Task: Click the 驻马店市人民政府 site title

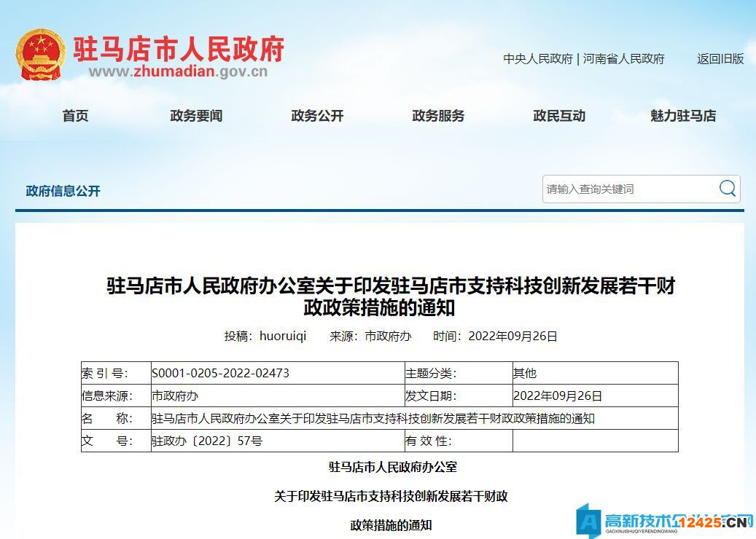Action: [x=179, y=49]
